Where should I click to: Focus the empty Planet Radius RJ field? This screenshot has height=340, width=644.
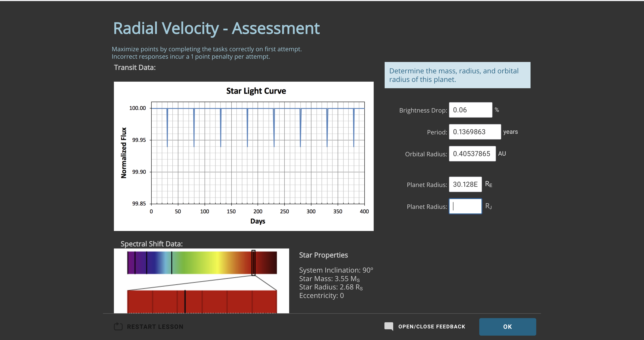[465, 206]
